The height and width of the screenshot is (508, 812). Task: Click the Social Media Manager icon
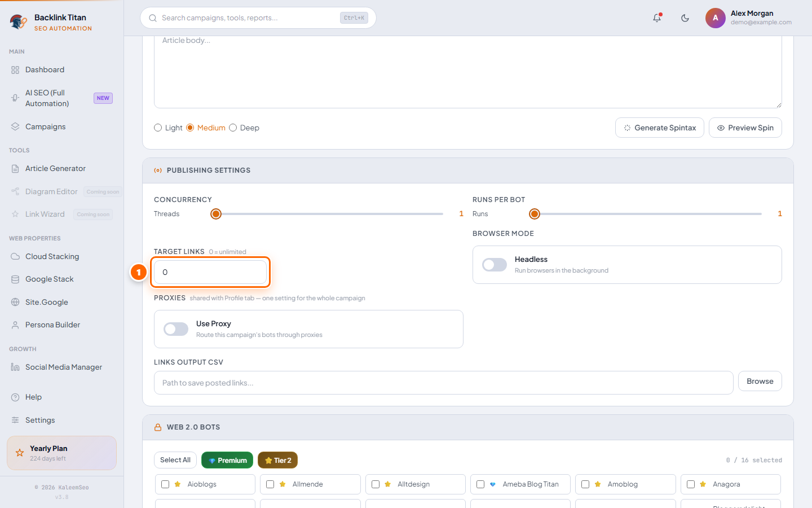pyautogui.click(x=15, y=367)
